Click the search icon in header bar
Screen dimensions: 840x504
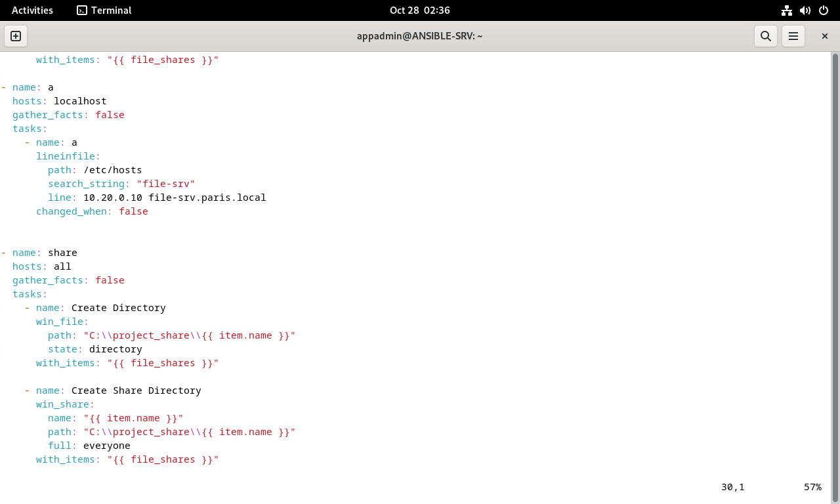click(765, 36)
